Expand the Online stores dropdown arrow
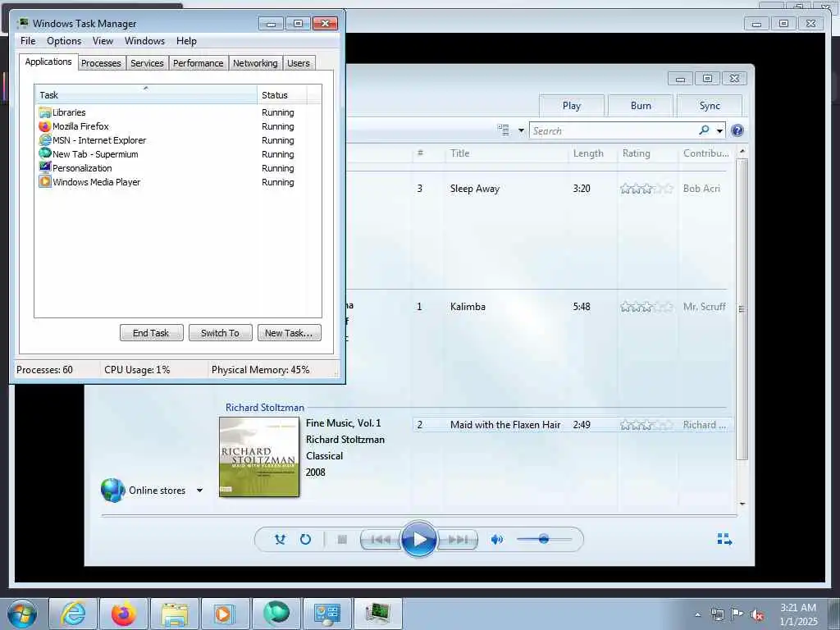This screenshot has width=840, height=630. [200, 491]
